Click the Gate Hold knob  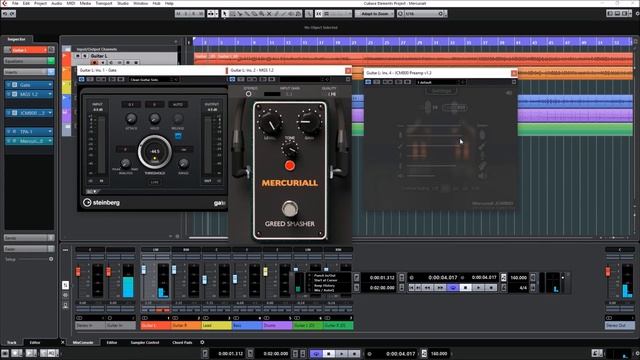(x=154, y=118)
